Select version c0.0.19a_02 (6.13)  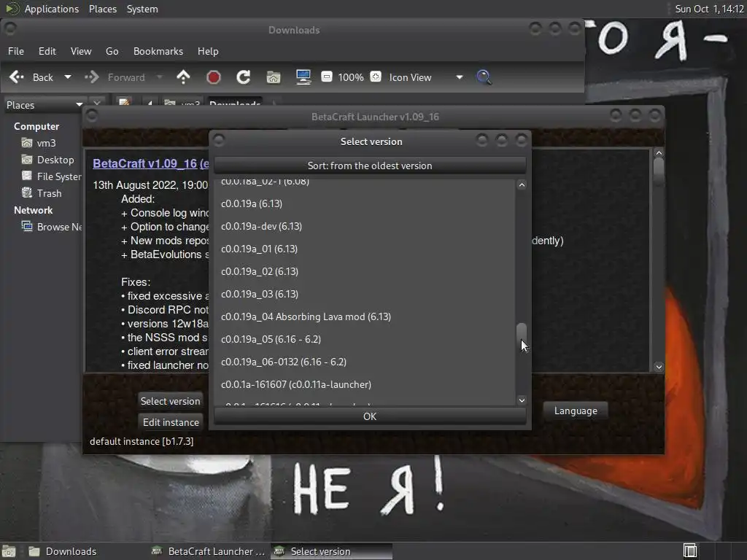pos(365,271)
